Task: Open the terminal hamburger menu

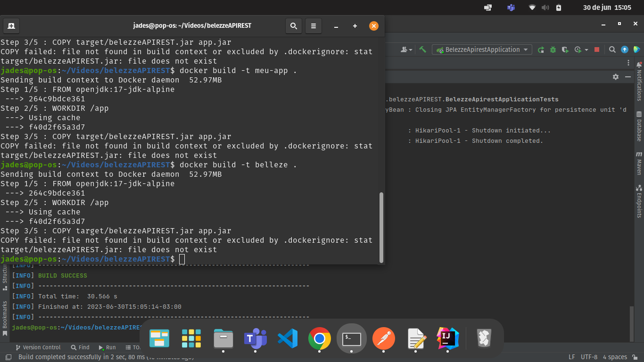Action: pyautogui.click(x=314, y=26)
